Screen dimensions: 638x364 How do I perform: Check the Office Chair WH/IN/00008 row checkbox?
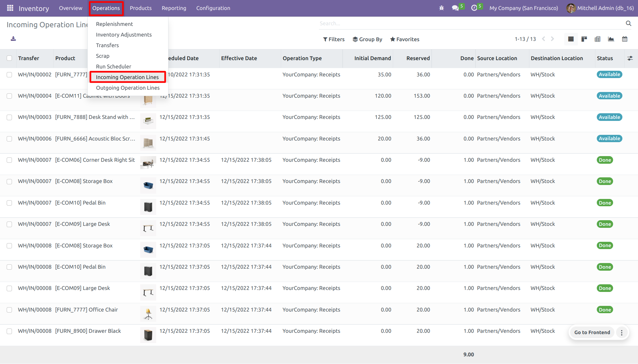pos(9,310)
